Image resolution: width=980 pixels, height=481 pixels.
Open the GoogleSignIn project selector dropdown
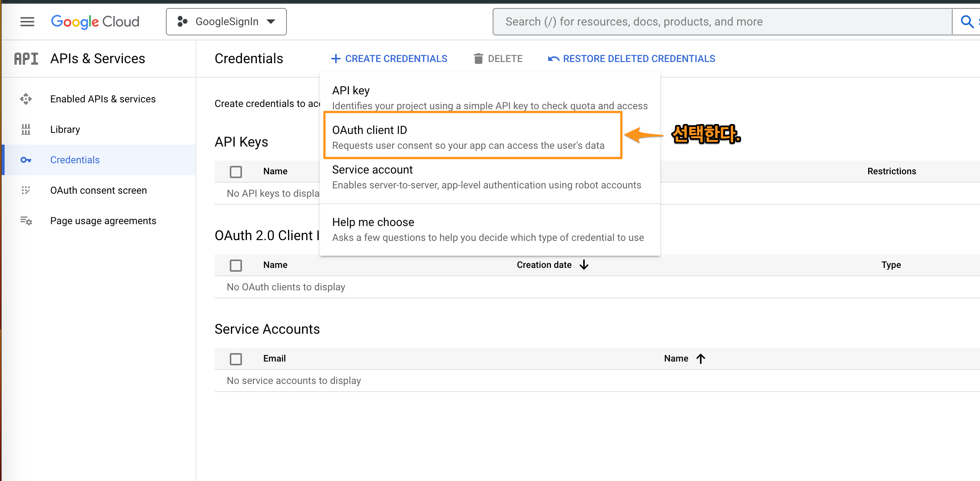[226, 22]
